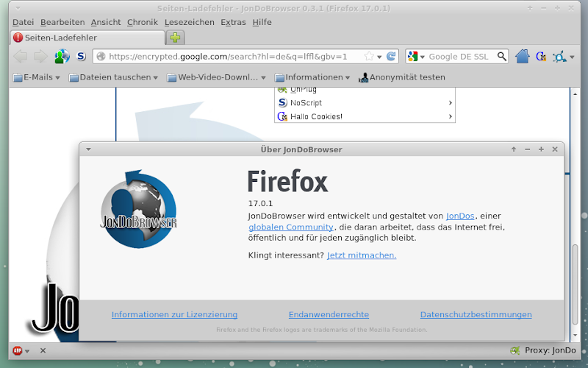588x368 pixels.
Task: Go to the home page icon
Action: tap(522, 57)
